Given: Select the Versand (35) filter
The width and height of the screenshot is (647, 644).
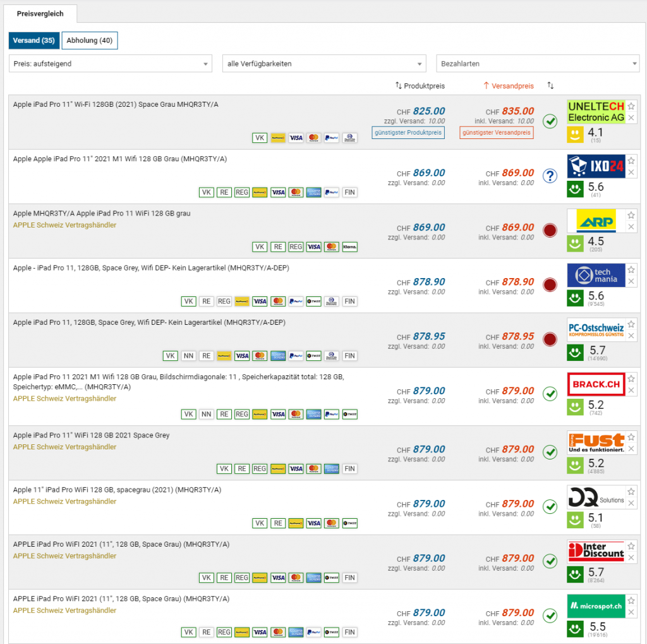Looking at the screenshot, I should 33,40.
